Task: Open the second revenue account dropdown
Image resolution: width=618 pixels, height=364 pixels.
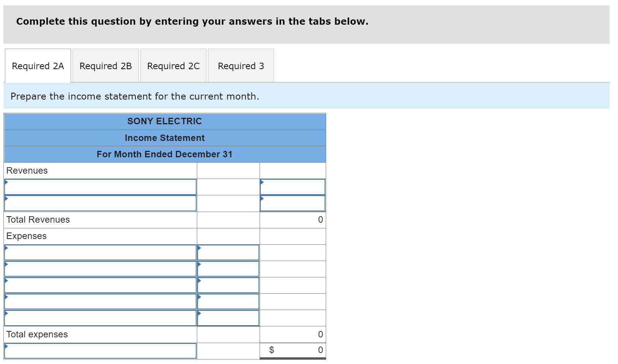Action: (x=100, y=203)
